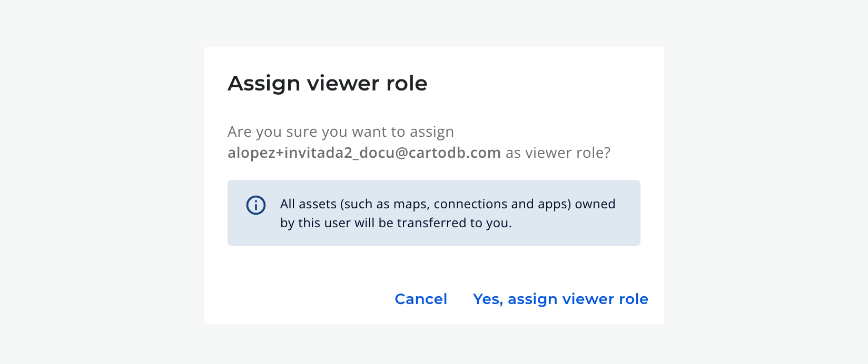Confirm with Yes, assign viewer role
The height and width of the screenshot is (364, 868).
pyautogui.click(x=560, y=299)
